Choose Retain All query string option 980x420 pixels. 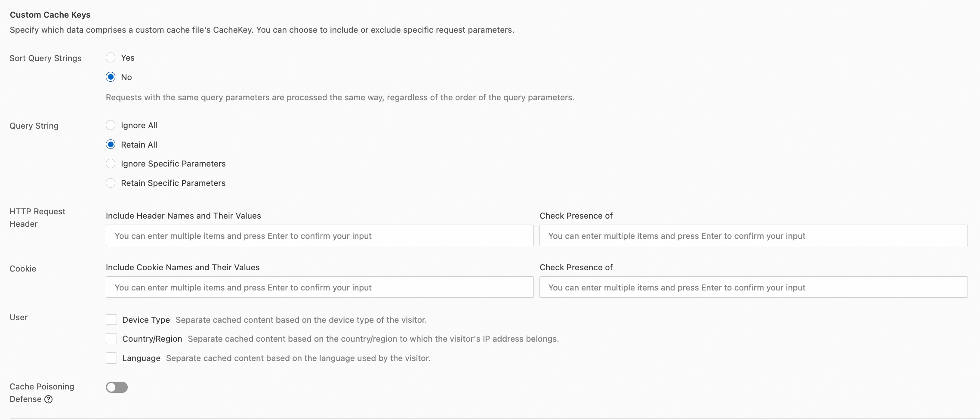coord(111,145)
